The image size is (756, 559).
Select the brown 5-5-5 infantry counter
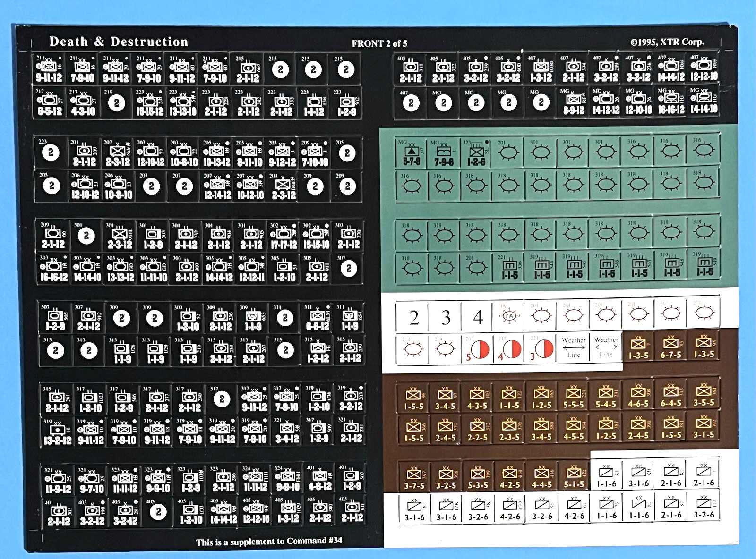(574, 397)
